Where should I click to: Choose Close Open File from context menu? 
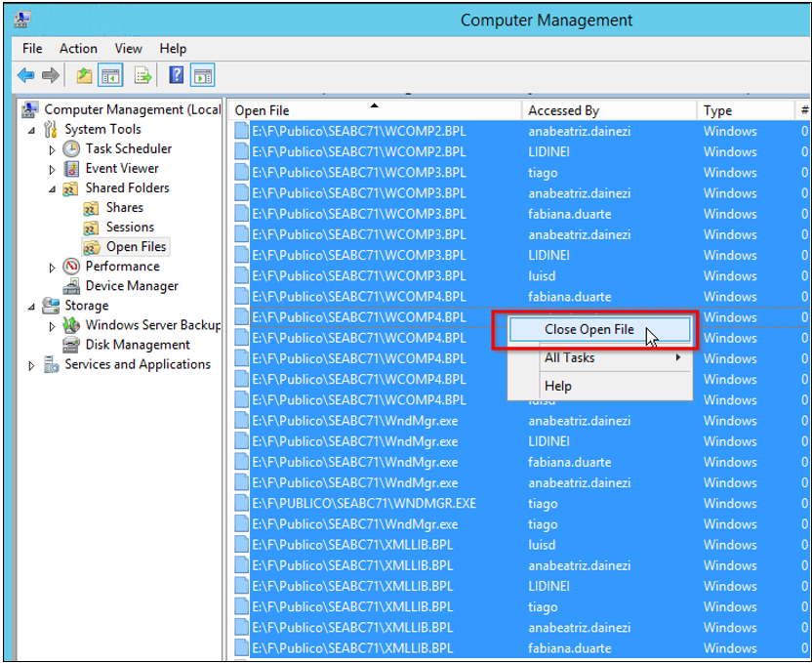pos(589,330)
